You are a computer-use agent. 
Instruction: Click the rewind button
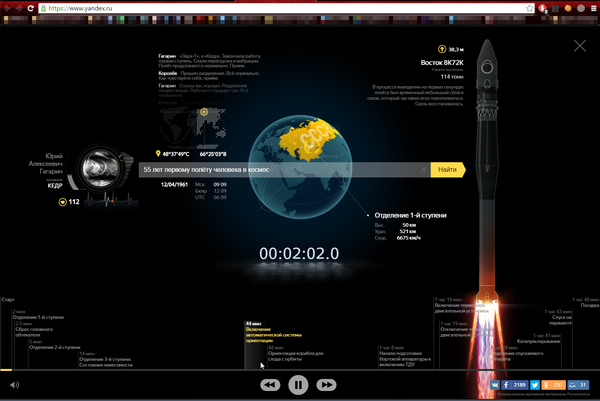[270, 384]
